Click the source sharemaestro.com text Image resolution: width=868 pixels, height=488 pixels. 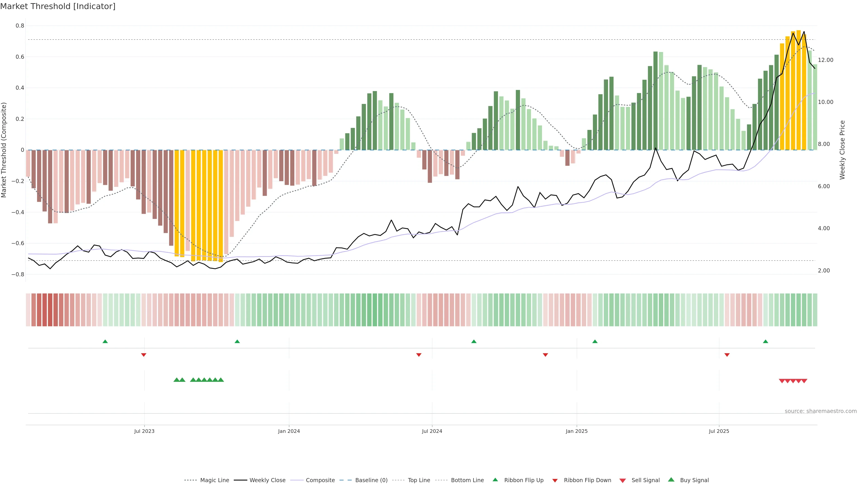coord(821,411)
